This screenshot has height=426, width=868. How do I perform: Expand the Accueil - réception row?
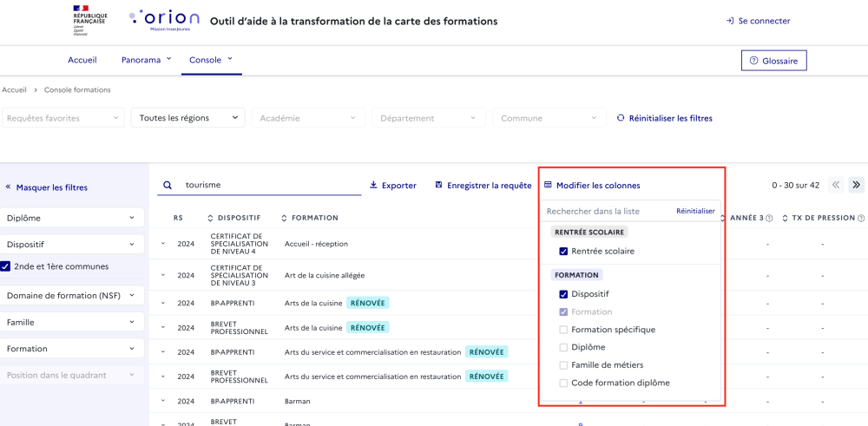click(163, 244)
